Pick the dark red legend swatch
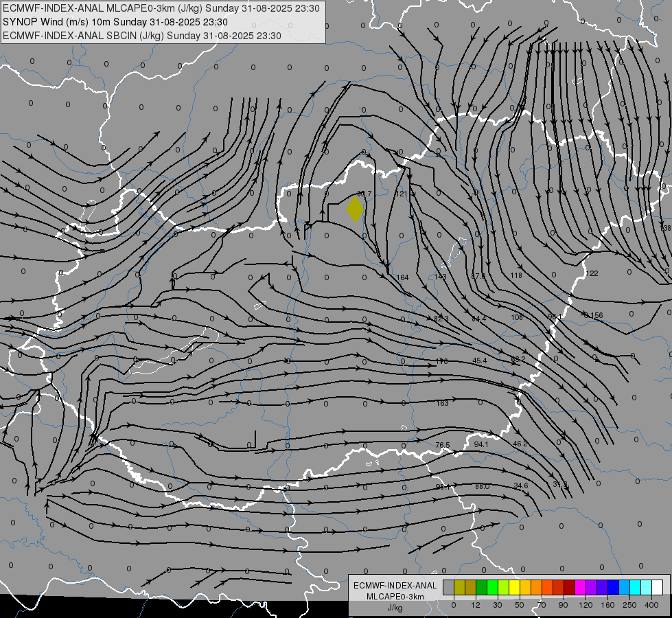 570,588
